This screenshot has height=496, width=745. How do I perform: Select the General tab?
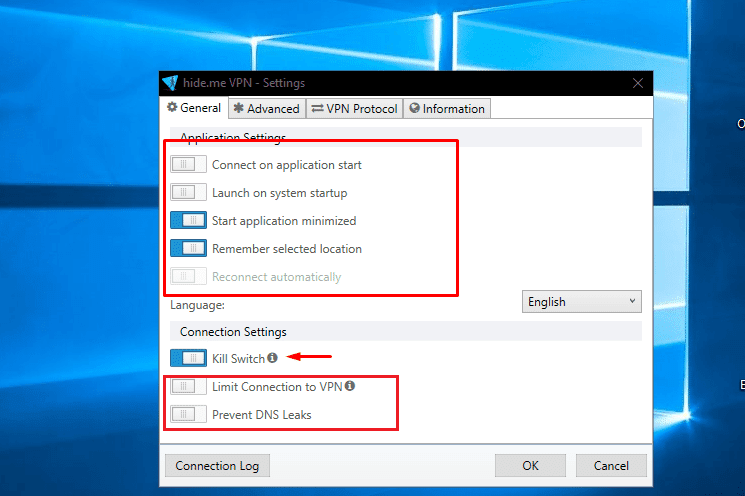point(194,108)
